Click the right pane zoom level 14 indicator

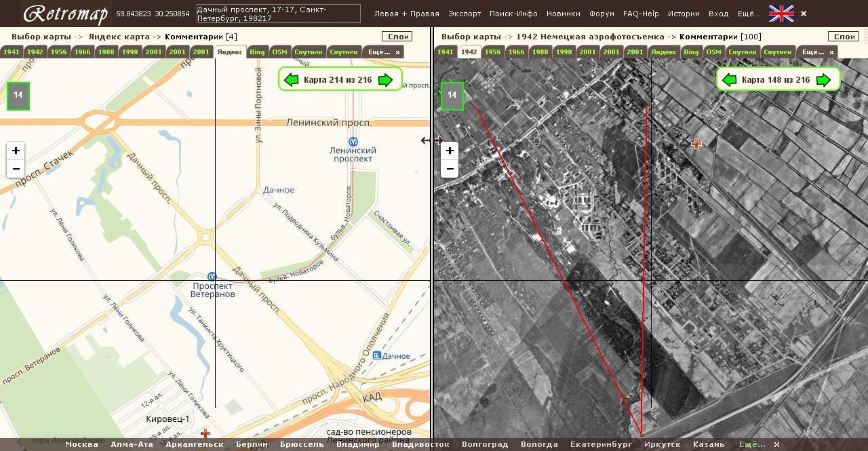452,96
